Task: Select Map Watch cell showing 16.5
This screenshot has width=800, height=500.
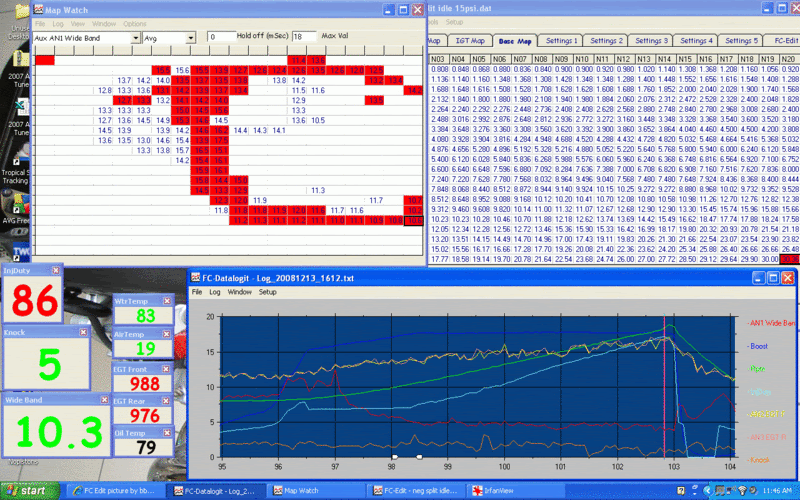Action: tap(201, 151)
